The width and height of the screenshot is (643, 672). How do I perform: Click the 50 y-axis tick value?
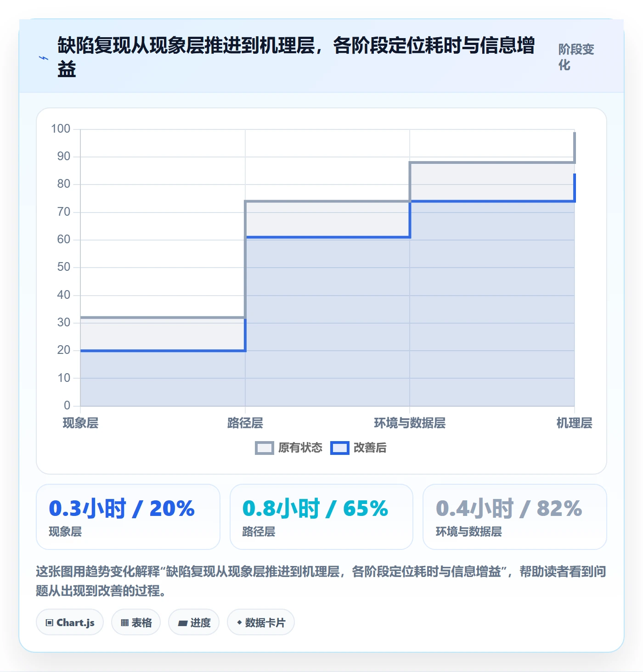[x=64, y=267]
